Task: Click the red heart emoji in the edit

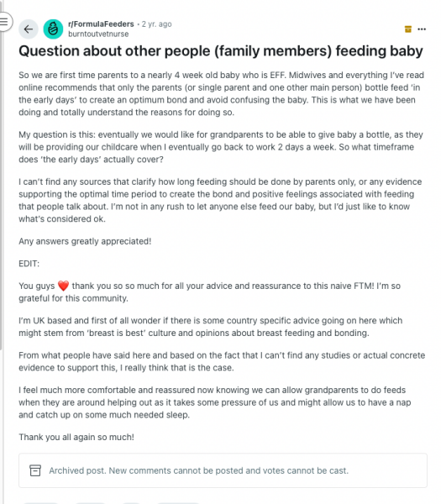Action: click(x=63, y=286)
